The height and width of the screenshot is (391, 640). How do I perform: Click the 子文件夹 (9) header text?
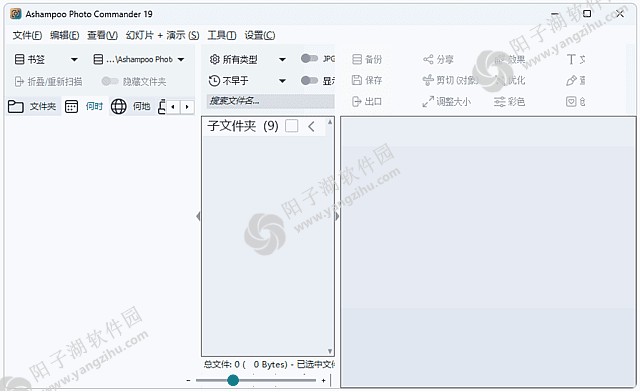tap(243, 126)
